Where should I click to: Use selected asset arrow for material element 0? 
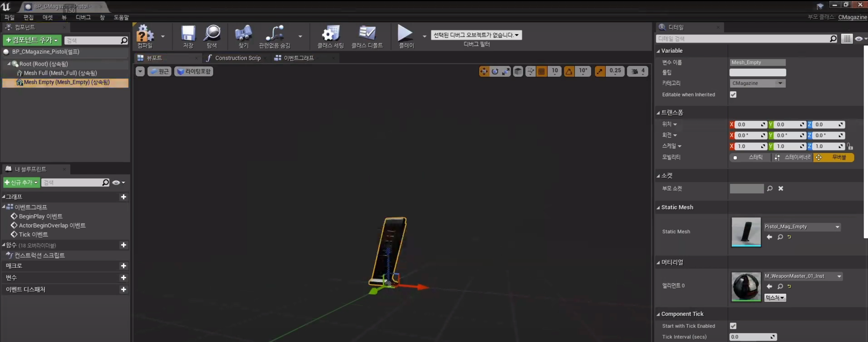pos(769,286)
